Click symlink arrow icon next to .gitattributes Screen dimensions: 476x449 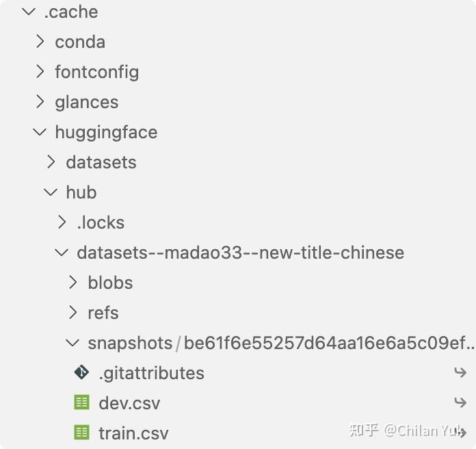coord(460,372)
